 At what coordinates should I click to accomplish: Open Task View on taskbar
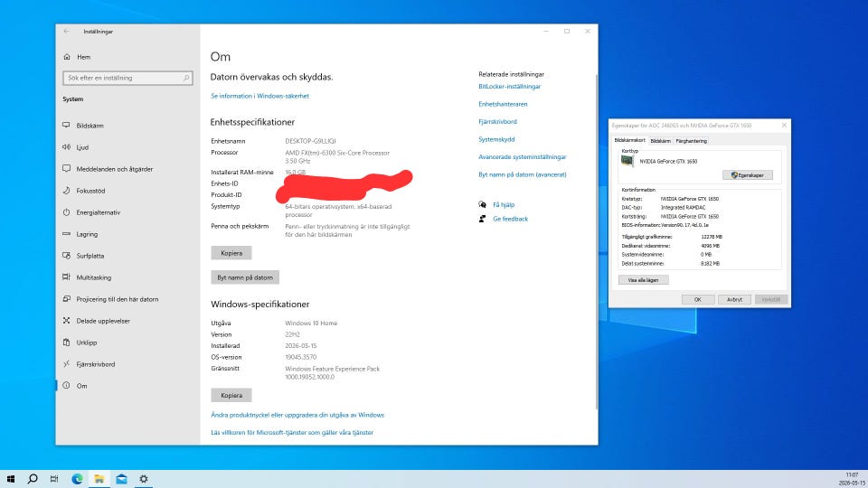point(54,479)
